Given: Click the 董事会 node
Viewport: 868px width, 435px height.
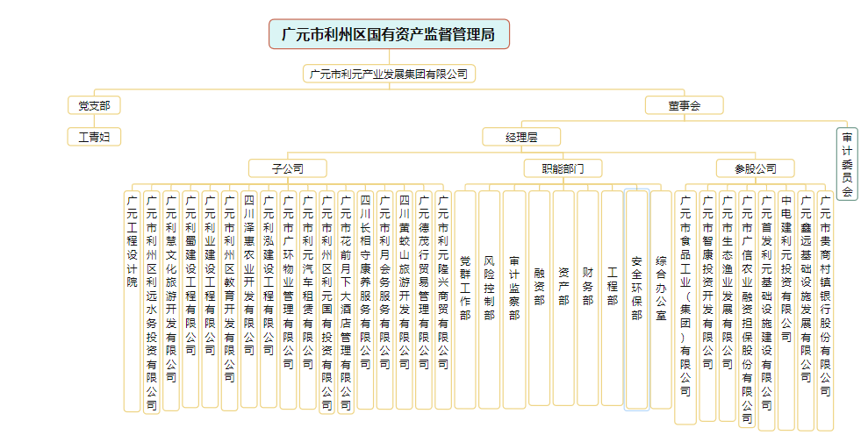Looking at the screenshot, I should (684, 105).
